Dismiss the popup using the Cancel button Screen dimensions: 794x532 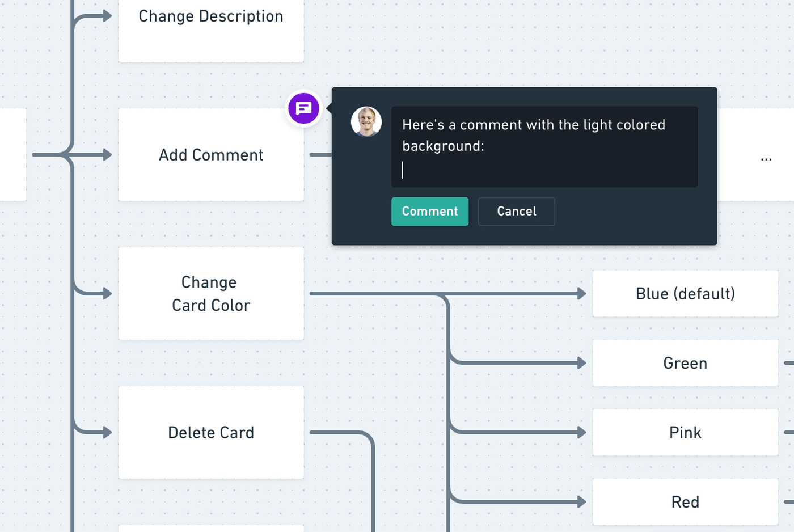(x=516, y=211)
